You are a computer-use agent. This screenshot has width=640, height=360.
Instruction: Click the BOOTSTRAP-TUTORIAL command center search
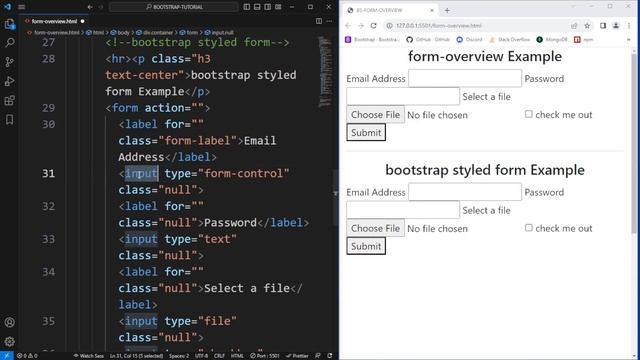[x=174, y=7]
